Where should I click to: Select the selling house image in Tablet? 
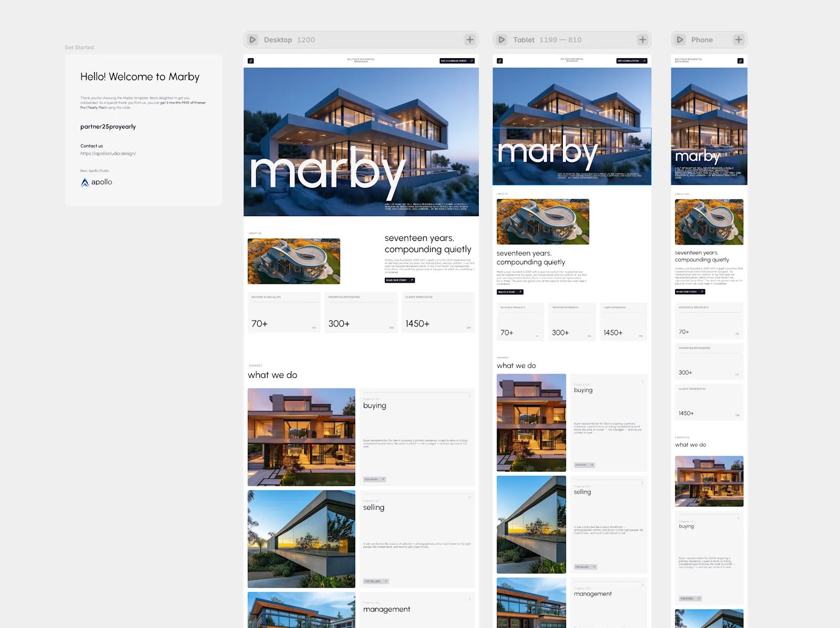[531, 525]
